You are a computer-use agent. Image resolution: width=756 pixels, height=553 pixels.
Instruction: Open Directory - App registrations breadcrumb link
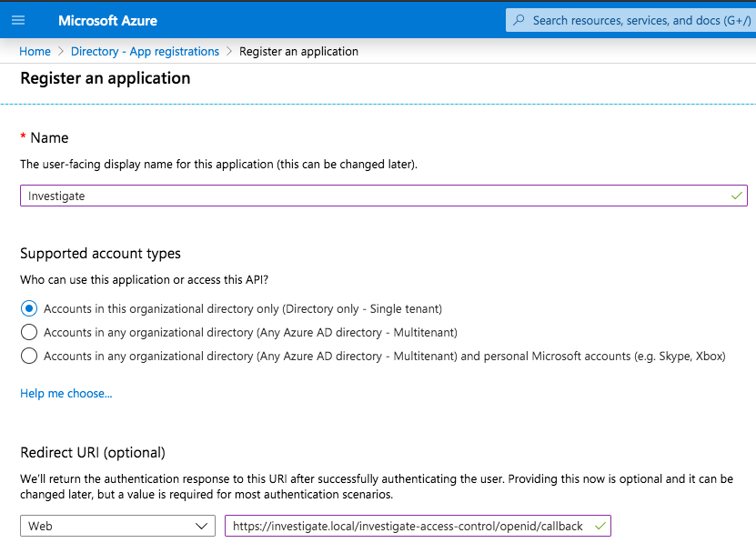click(145, 51)
